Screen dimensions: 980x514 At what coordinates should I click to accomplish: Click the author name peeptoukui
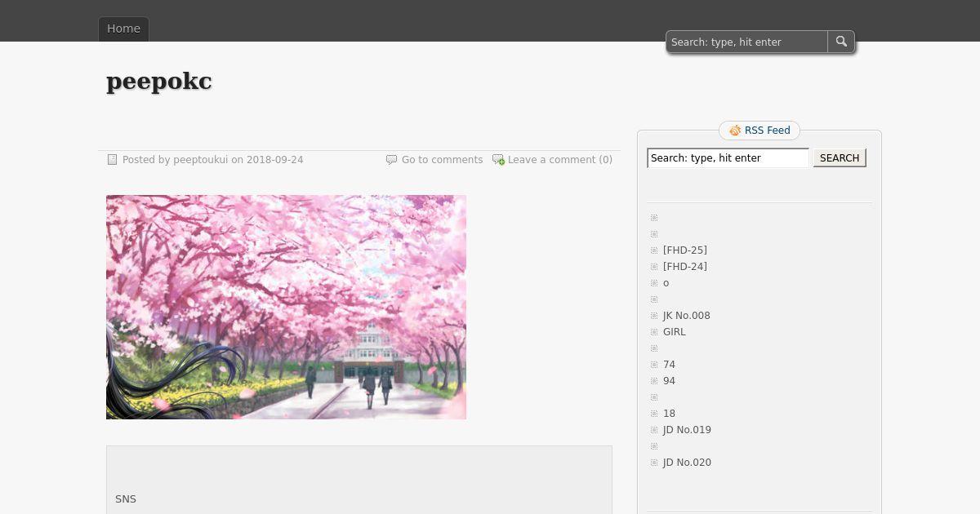(200, 160)
